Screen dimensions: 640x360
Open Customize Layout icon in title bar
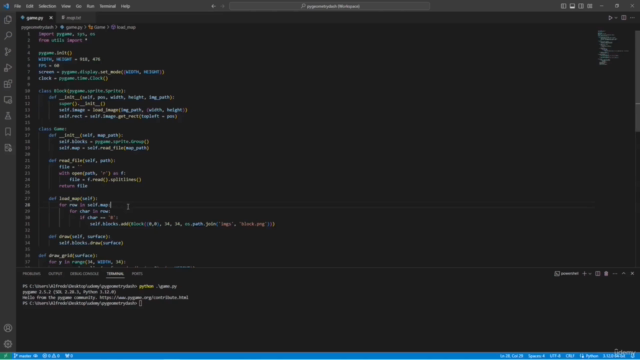(x=590, y=6)
